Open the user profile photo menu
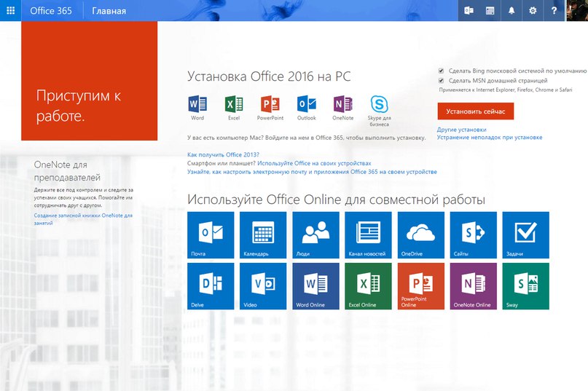 click(577, 10)
